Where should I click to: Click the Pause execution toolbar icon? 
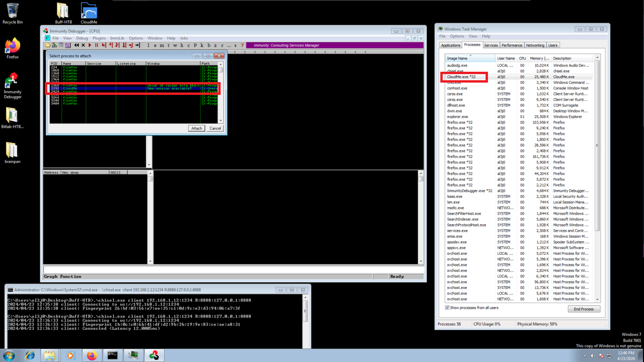pyautogui.click(x=96, y=45)
